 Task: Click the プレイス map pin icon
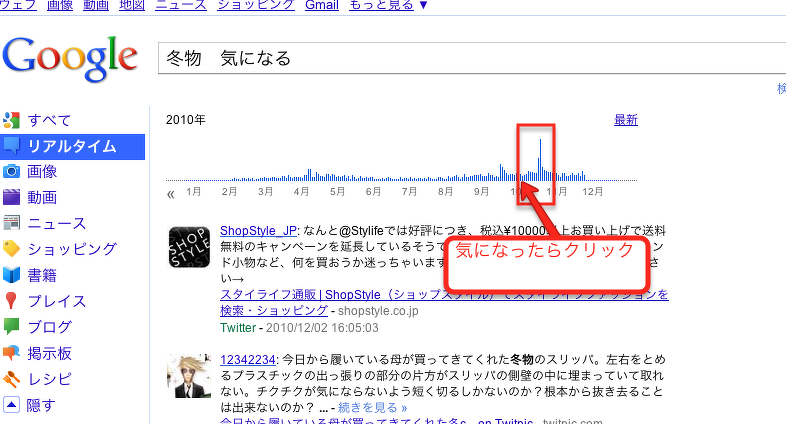(x=11, y=301)
